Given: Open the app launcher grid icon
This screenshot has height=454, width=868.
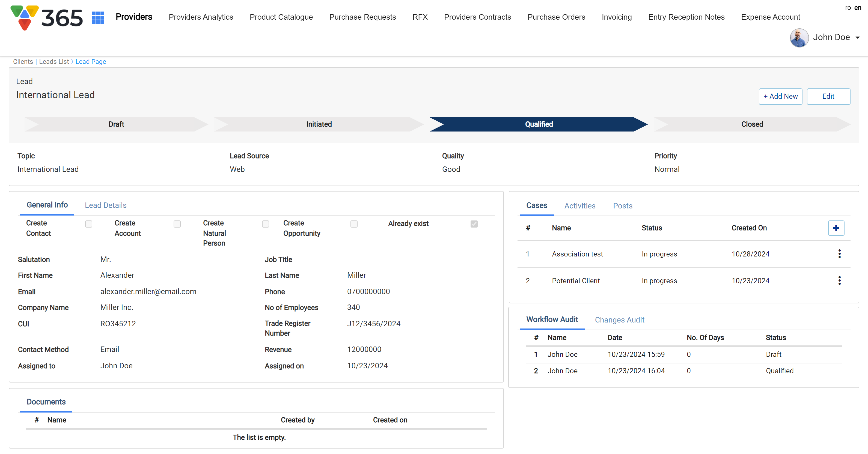Looking at the screenshot, I should pos(98,17).
